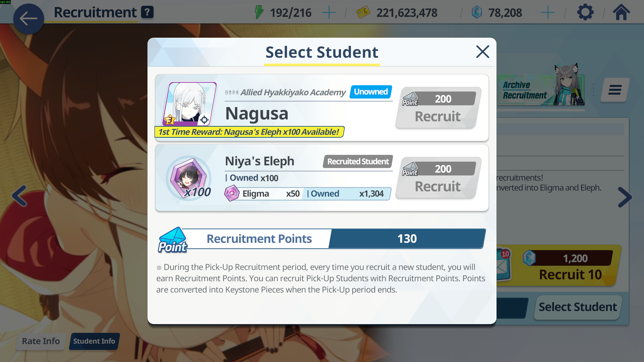The image size is (644, 362).
Task: Open the settings gear
Action: (x=585, y=12)
